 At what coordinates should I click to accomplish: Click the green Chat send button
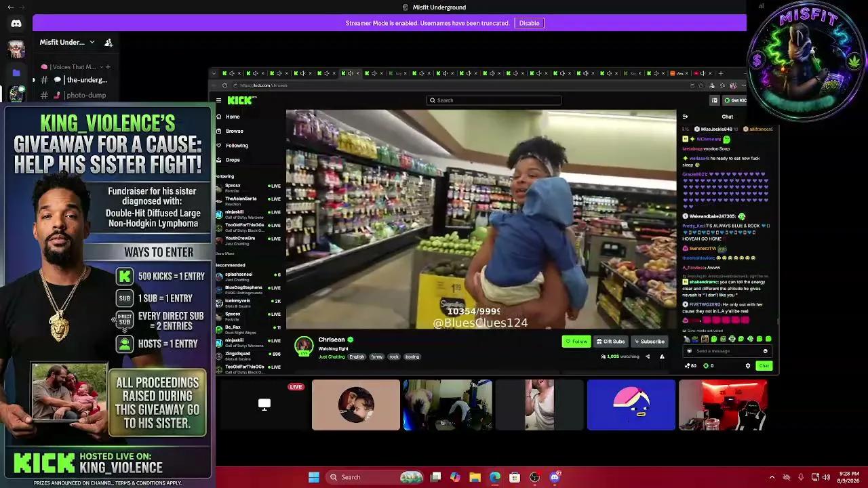pyautogui.click(x=764, y=366)
